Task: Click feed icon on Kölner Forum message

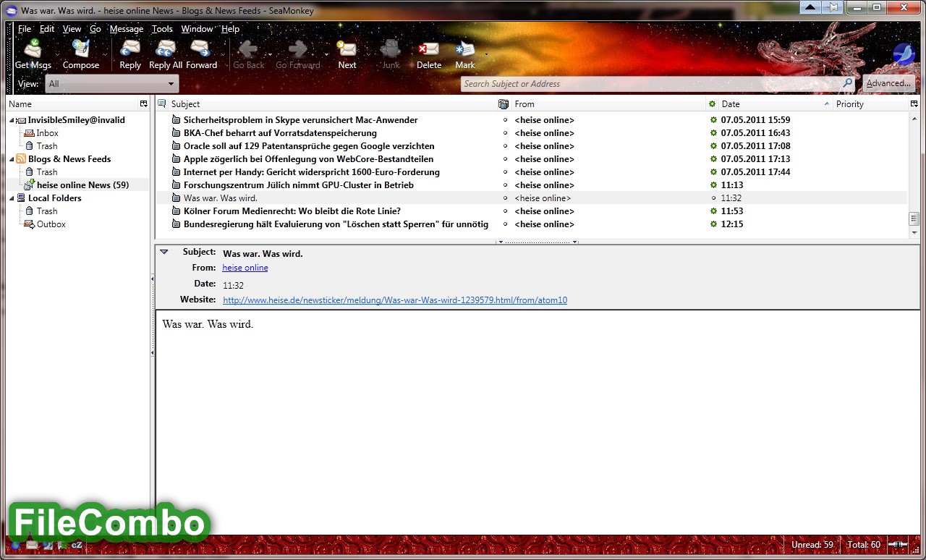Action: pos(176,211)
